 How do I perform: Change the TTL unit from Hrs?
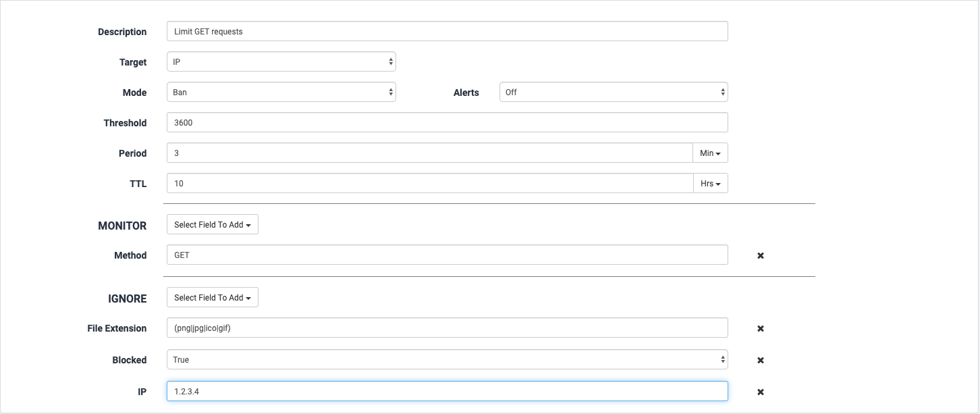pyautogui.click(x=710, y=184)
